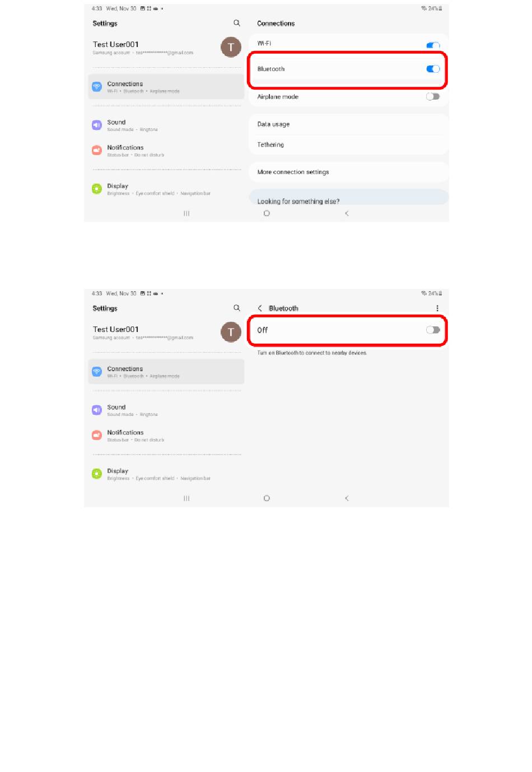Turn off the Wi-Fi toggle
This screenshot has height=772, width=532.
click(x=433, y=45)
